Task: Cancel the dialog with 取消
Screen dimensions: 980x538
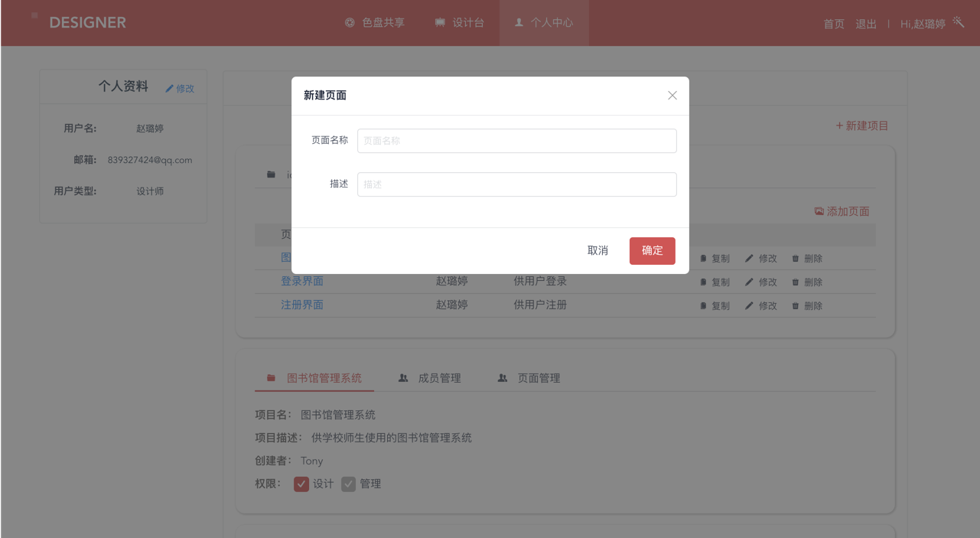Action: point(597,251)
